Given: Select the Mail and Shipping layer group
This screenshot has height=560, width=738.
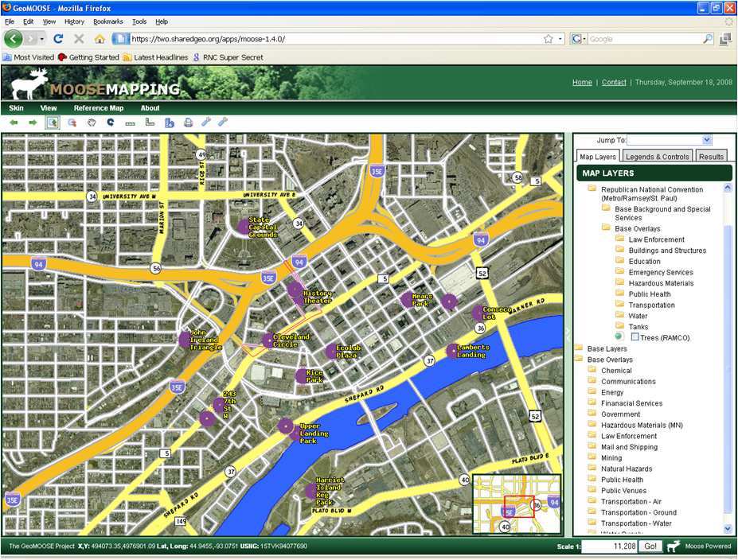Looking at the screenshot, I should coord(629,447).
